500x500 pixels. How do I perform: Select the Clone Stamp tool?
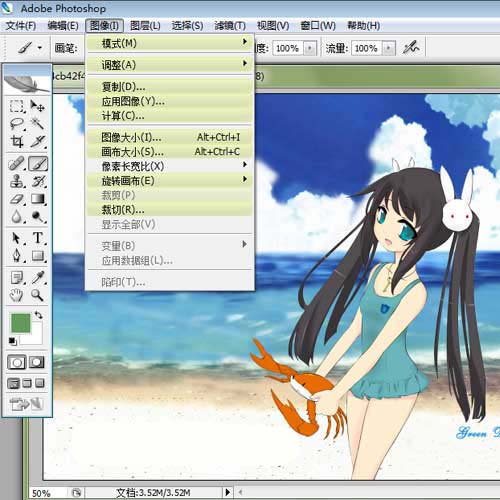(17, 182)
